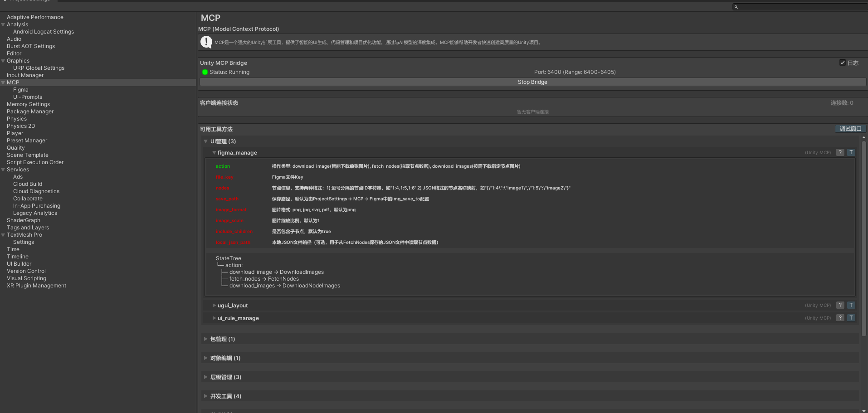Click the tools list vertical scrollbar

click(864, 238)
